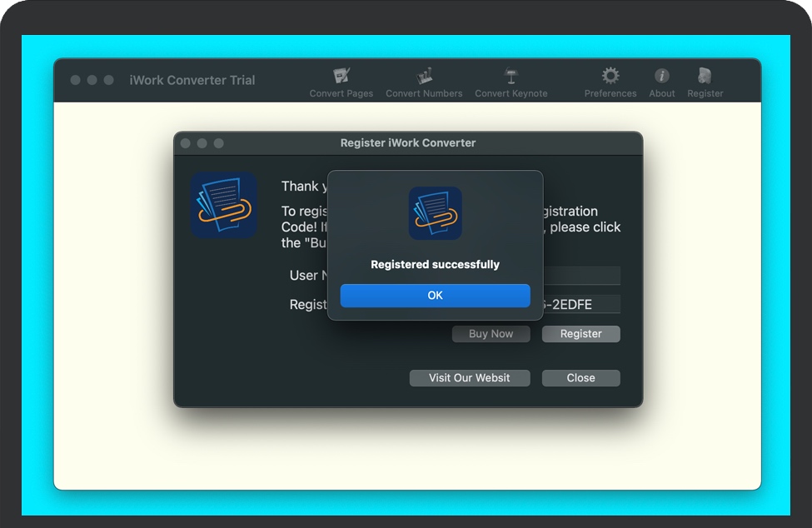
Task: Click the Register button in the dialog
Action: (581, 334)
